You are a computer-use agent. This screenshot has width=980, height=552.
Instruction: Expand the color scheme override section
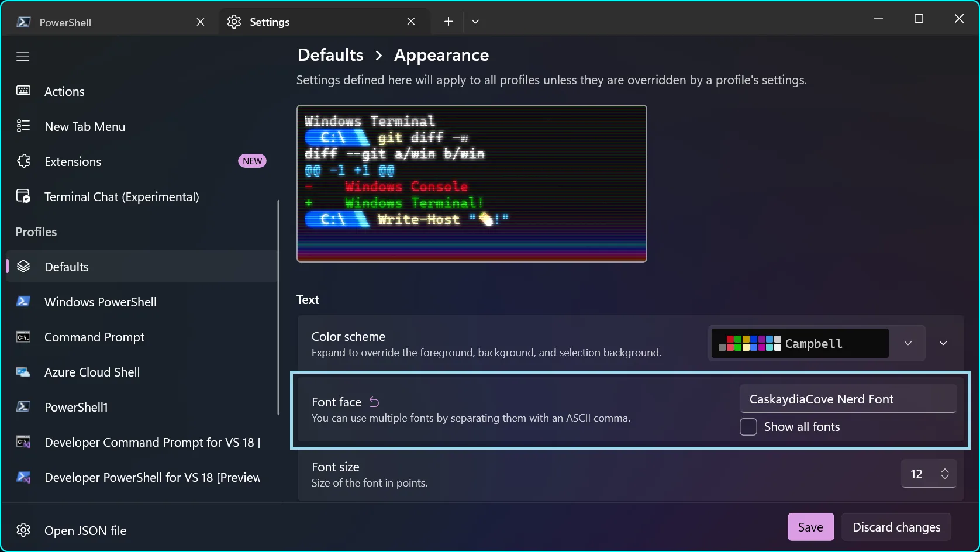[x=943, y=343]
